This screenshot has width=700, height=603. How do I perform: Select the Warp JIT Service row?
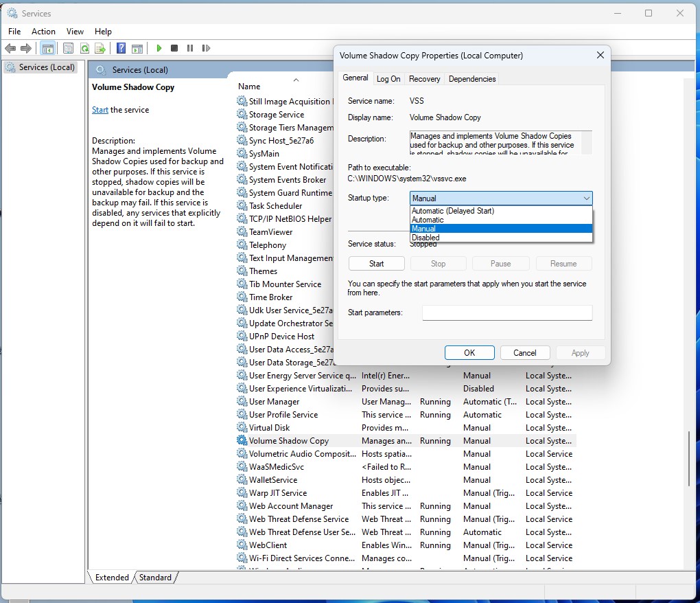click(x=406, y=492)
